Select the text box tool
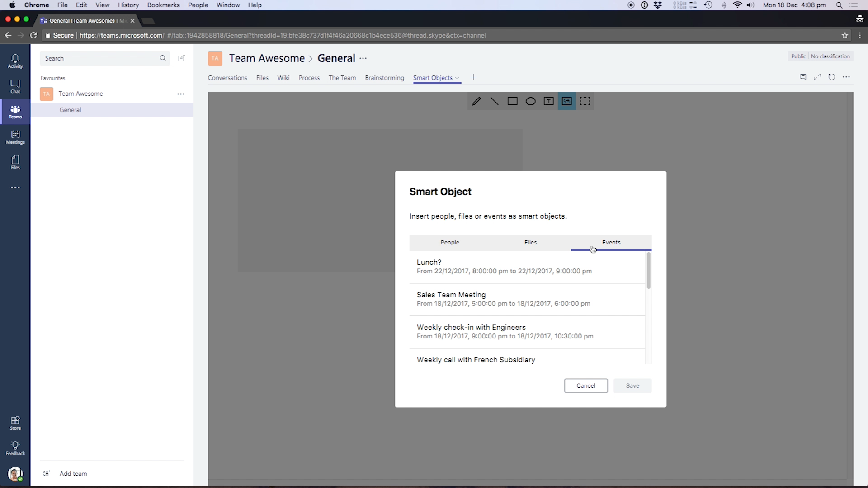The width and height of the screenshot is (868, 488). (548, 101)
